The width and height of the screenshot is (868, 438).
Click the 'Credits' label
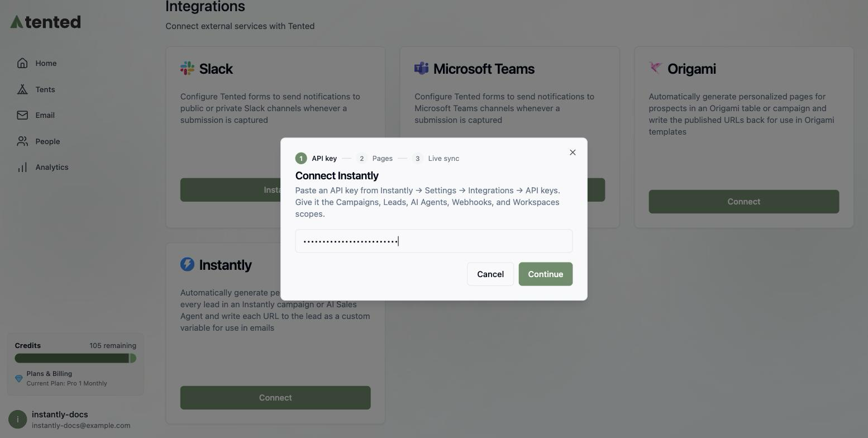pyautogui.click(x=27, y=345)
